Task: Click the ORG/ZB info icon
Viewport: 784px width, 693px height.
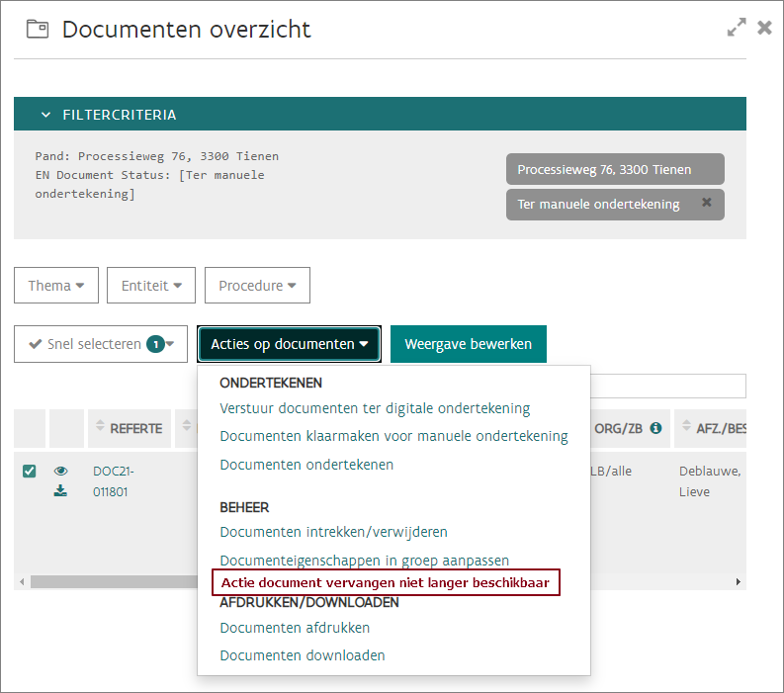Action: (x=655, y=429)
